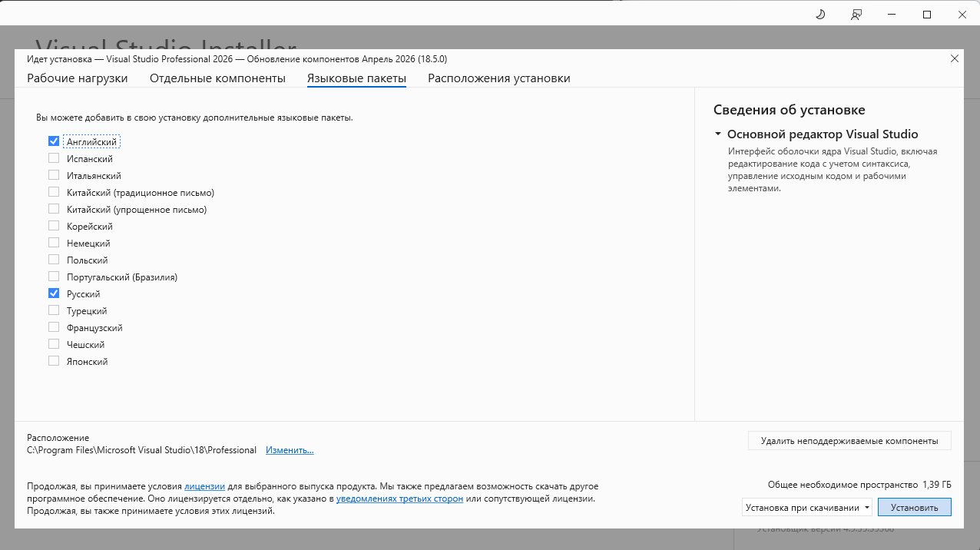Enable the Польский language pack
Image resolution: width=980 pixels, height=550 pixels.
pyautogui.click(x=54, y=260)
